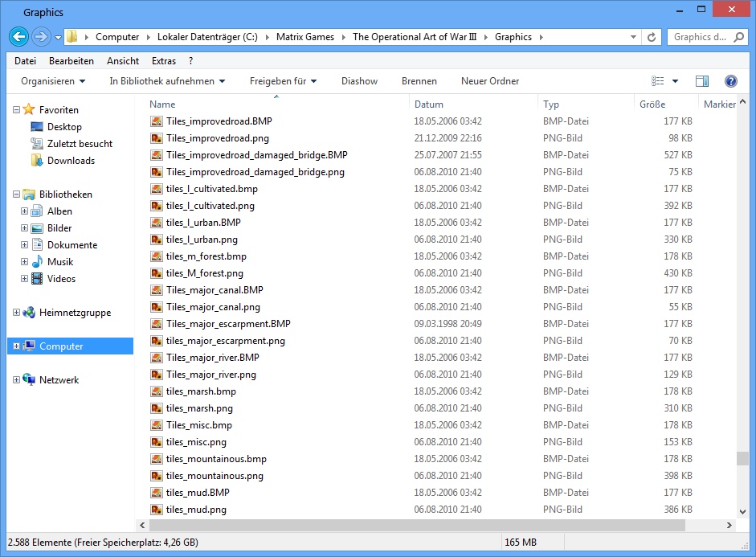Image resolution: width=756 pixels, height=557 pixels.
Task: Open the ? help menu
Action: point(191,61)
